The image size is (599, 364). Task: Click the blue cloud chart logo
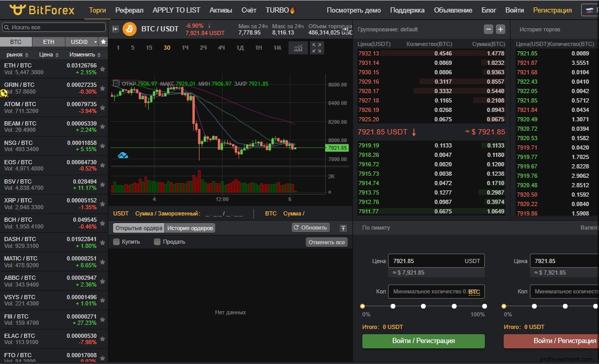(x=123, y=155)
